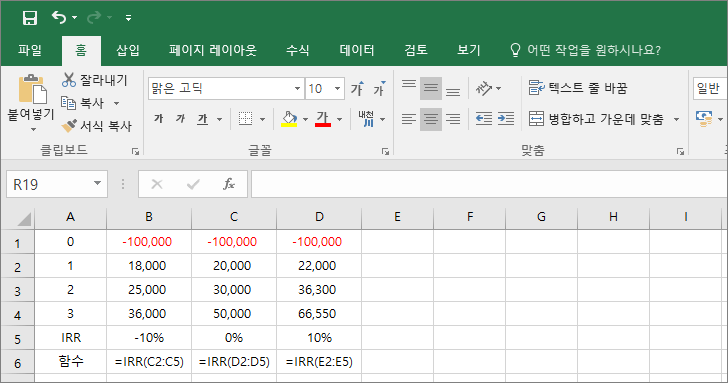Open the 맑은 고딕 font name dropdown
Image resolution: width=728 pixels, height=383 pixels.
(x=297, y=88)
